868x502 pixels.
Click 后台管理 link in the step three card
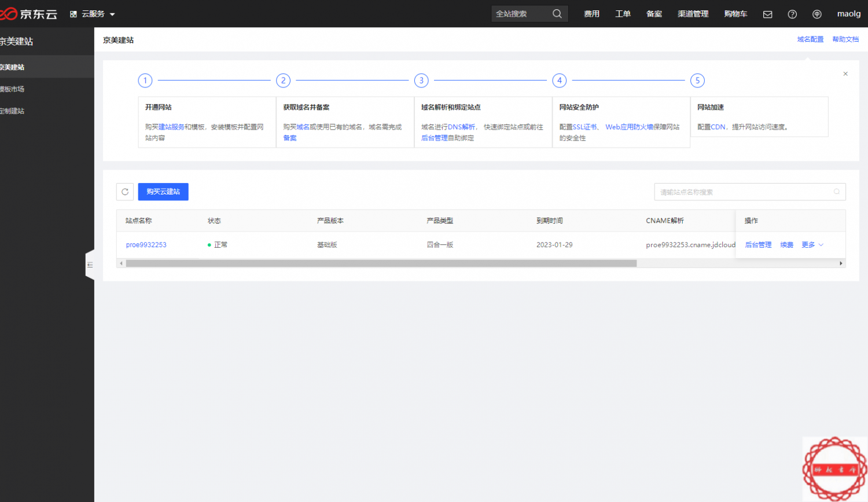pos(435,138)
